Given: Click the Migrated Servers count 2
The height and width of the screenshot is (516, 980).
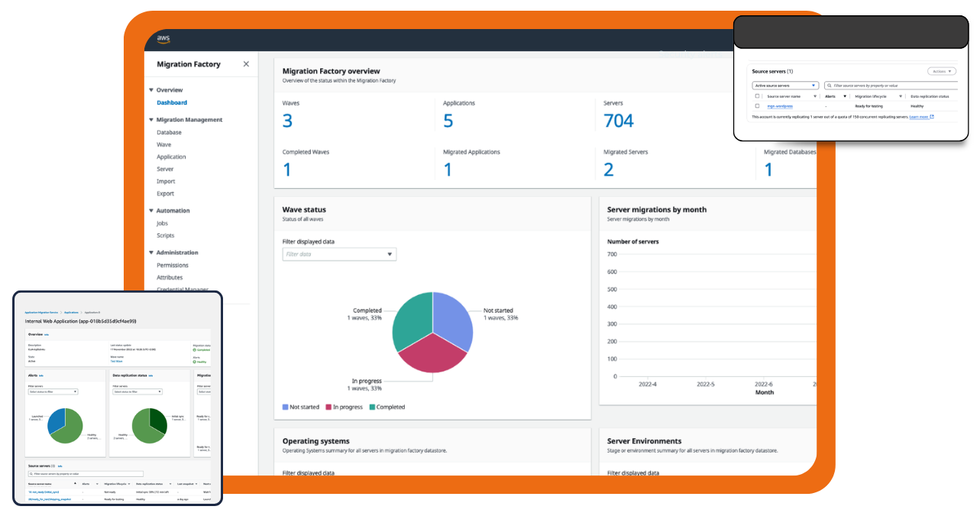Looking at the screenshot, I should click(609, 170).
